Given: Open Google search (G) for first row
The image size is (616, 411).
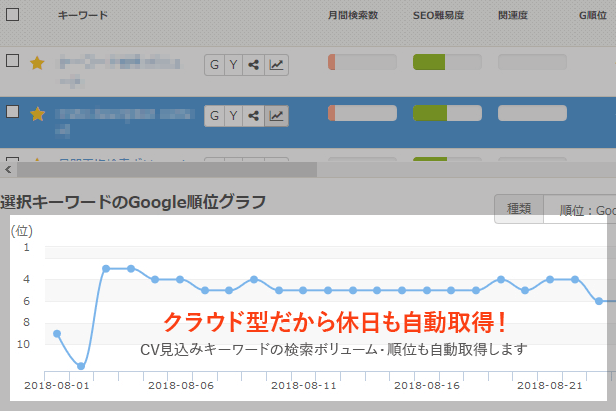Looking at the screenshot, I should pyautogui.click(x=214, y=65).
